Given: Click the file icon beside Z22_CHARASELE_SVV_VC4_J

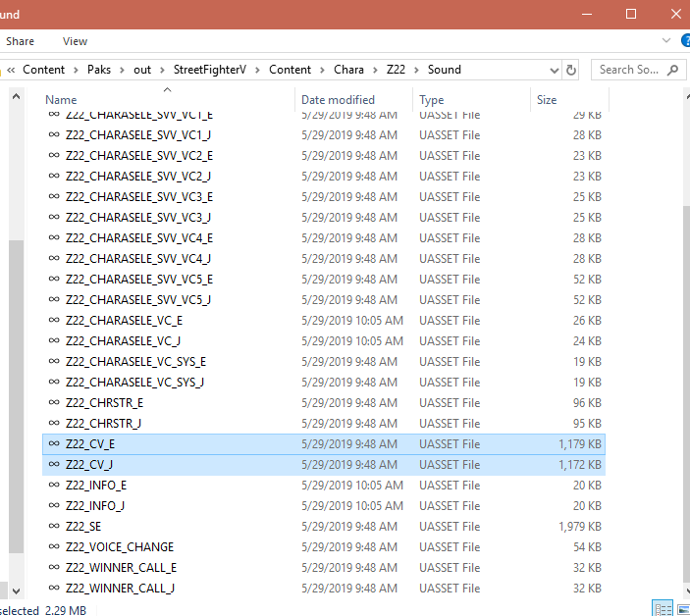Looking at the screenshot, I should (54, 258).
